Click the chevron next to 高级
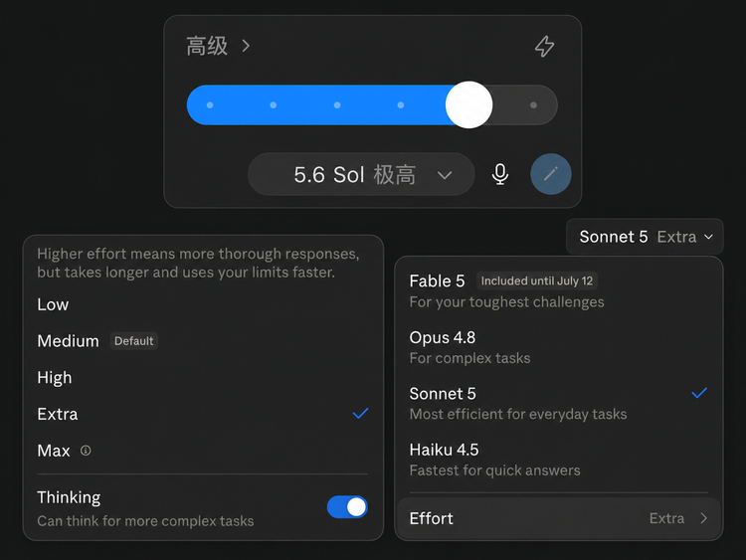Viewport: 746px width, 560px height. pos(246,46)
